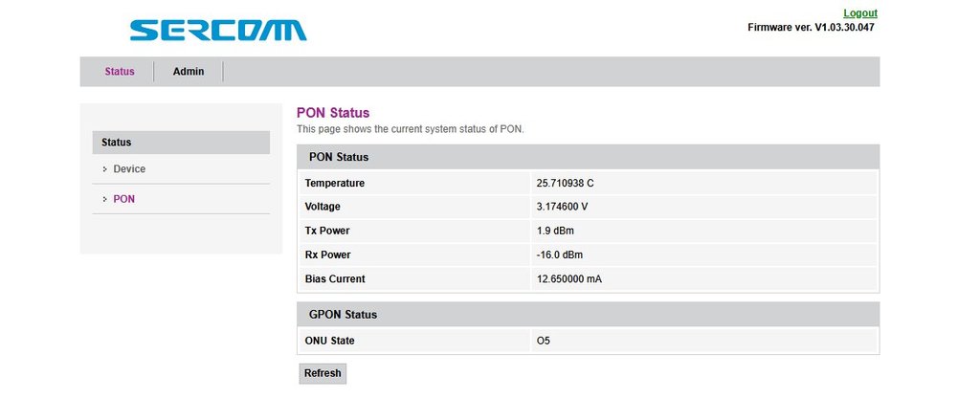Click the ONU State value O5
This screenshot has height=420, width=980.
pos(544,341)
